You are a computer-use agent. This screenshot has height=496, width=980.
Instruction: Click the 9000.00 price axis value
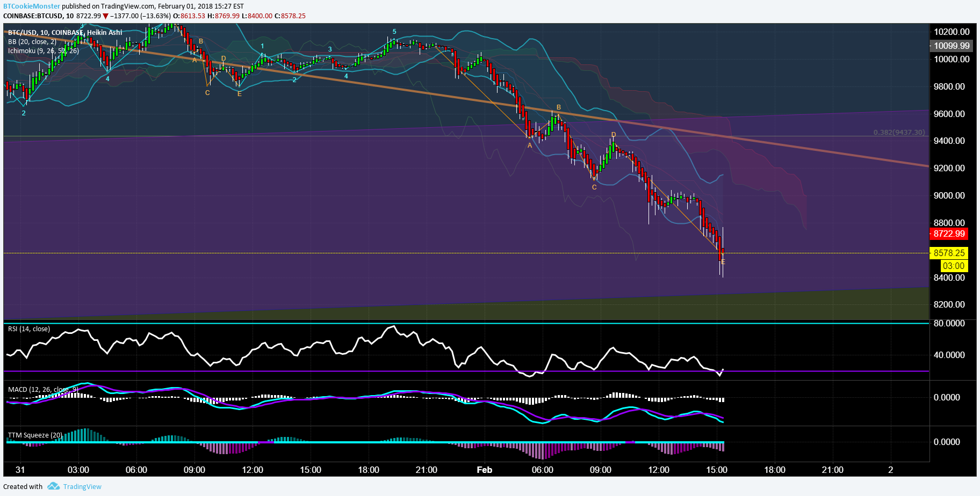click(949, 195)
